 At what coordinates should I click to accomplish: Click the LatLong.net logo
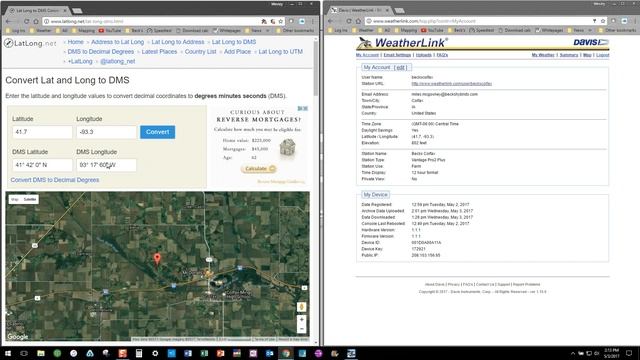[31, 43]
